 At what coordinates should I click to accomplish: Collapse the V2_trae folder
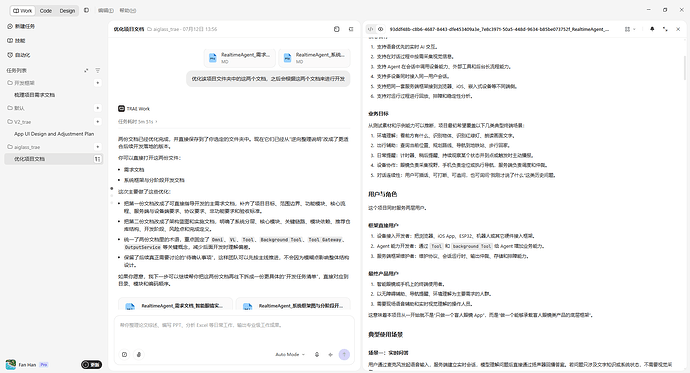point(19,122)
